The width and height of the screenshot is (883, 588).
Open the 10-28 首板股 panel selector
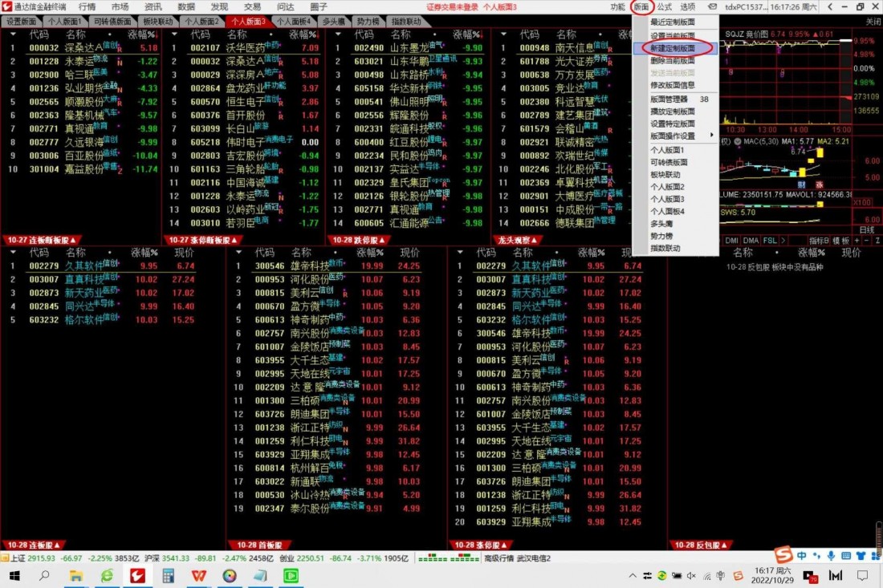(259, 545)
